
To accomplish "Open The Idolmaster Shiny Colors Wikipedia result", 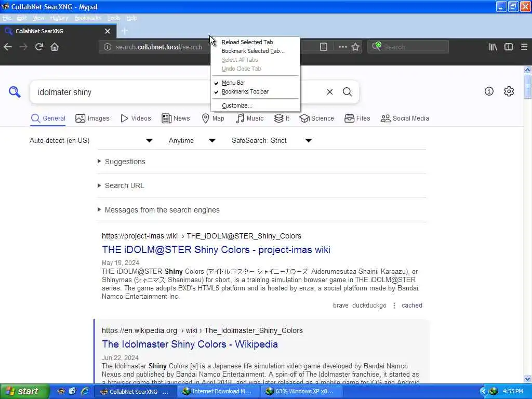I will coord(190,344).
